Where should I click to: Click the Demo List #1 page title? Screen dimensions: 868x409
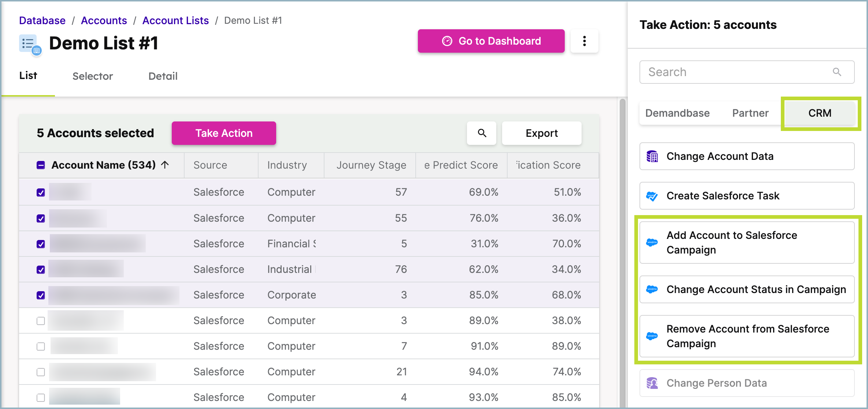[104, 43]
